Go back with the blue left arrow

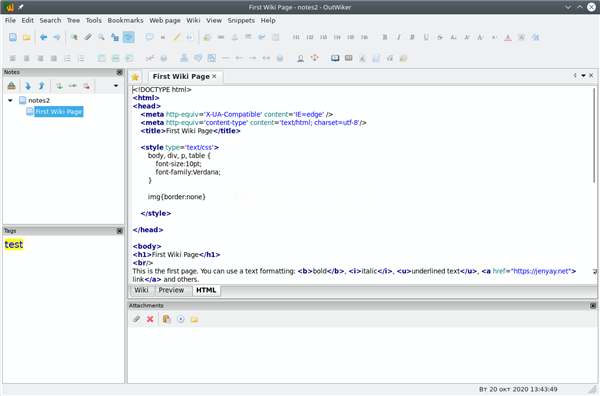(x=43, y=37)
